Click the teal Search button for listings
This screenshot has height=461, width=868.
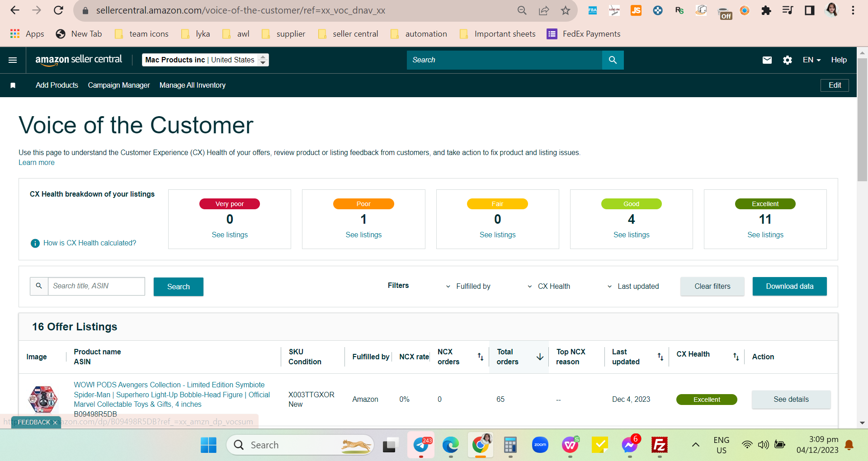[x=179, y=287]
